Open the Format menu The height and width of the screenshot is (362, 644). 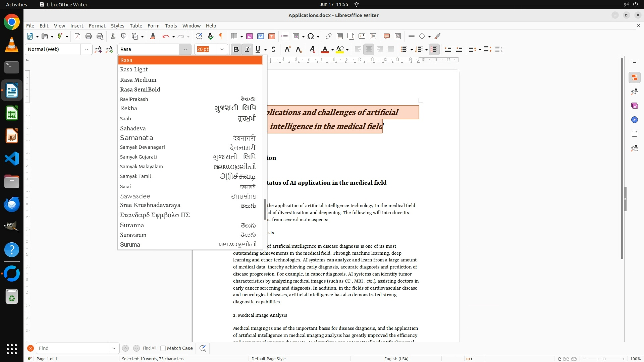point(97,25)
